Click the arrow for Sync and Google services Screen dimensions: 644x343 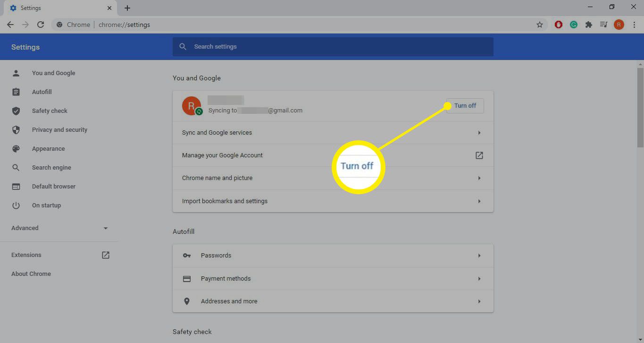pyautogui.click(x=479, y=133)
